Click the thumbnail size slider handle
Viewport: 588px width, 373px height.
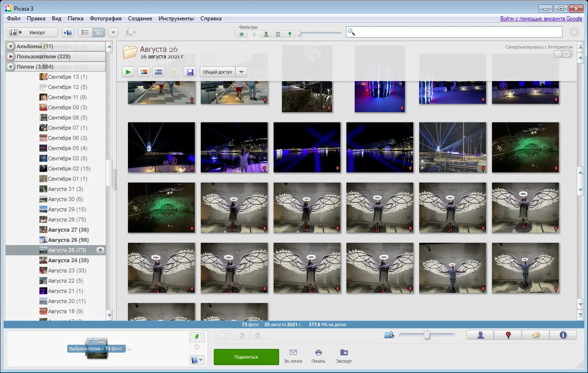pyautogui.click(x=427, y=335)
